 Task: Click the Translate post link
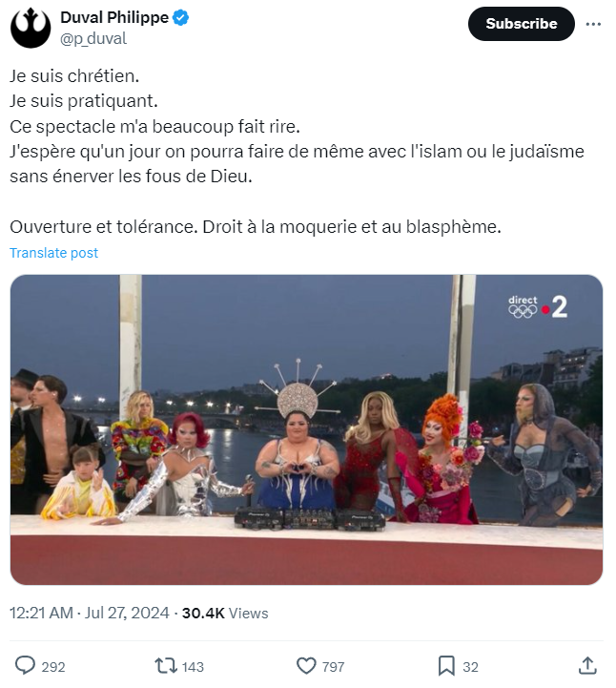pos(54,253)
